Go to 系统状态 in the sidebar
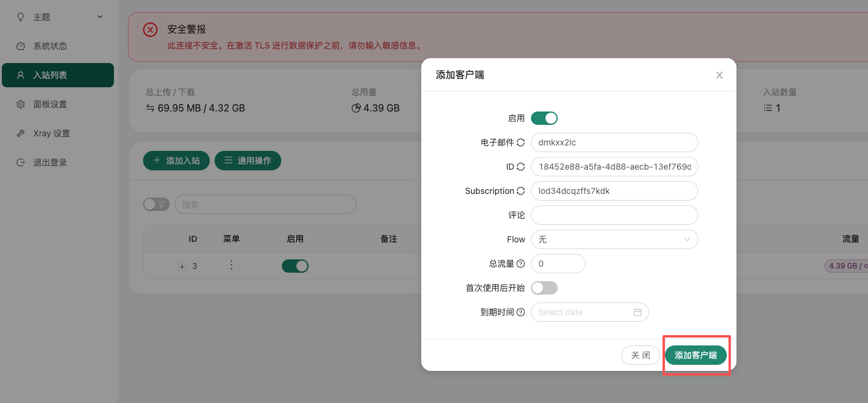The width and height of the screenshot is (868, 403). 50,46
